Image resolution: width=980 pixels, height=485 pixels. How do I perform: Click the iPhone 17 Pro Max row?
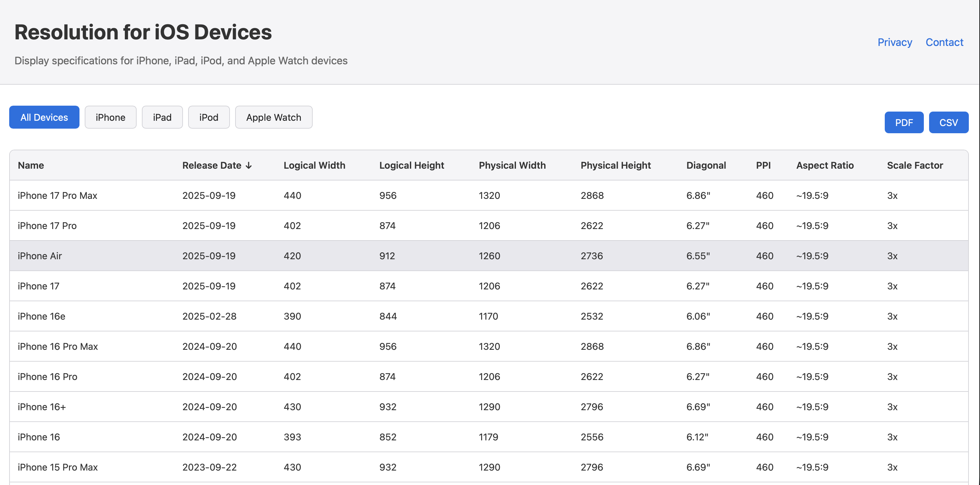[x=57, y=195]
